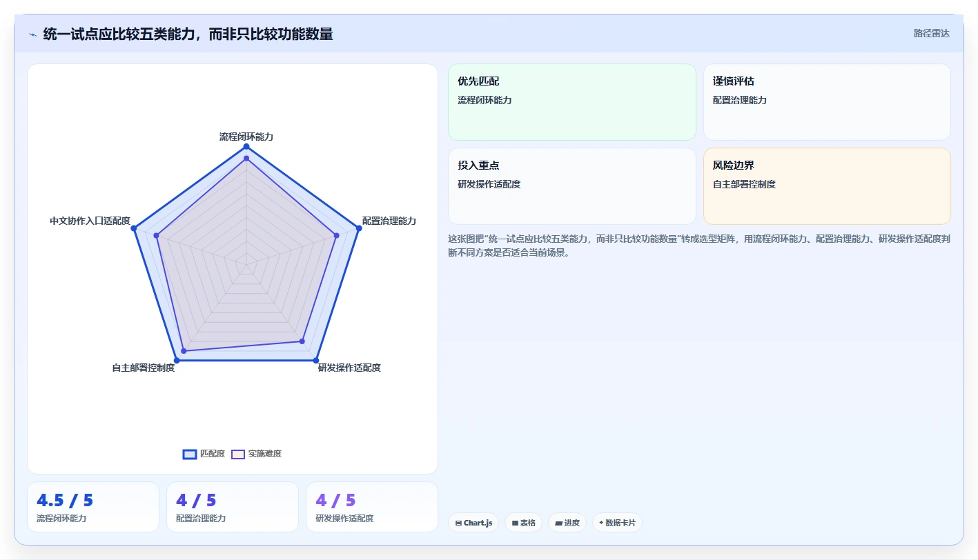978x560 pixels.
Task: Click the 实施难度 legend label
Action: click(x=265, y=454)
